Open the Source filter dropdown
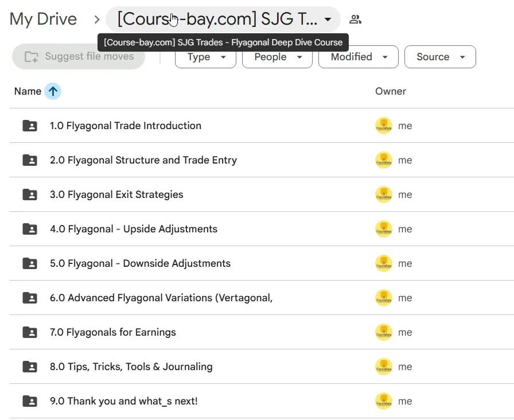Image resolution: width=514 pixels, height=420 pixels. [440, 57]
